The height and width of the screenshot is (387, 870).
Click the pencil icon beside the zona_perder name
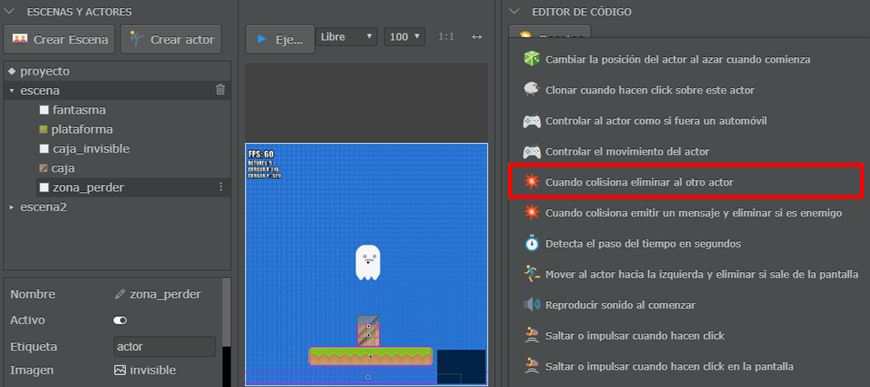(119, 294)
